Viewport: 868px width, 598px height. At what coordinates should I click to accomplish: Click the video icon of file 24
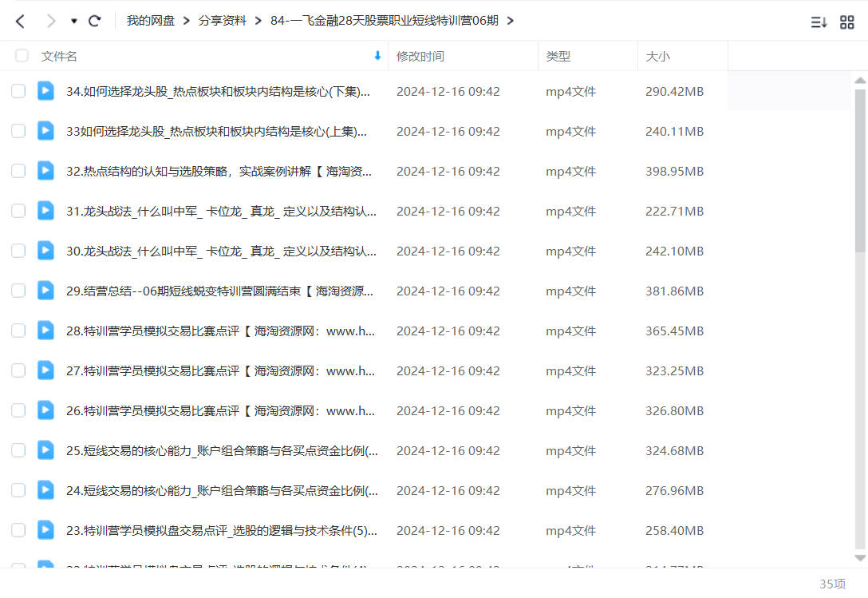pyautogui.click(x=45, y=489)
